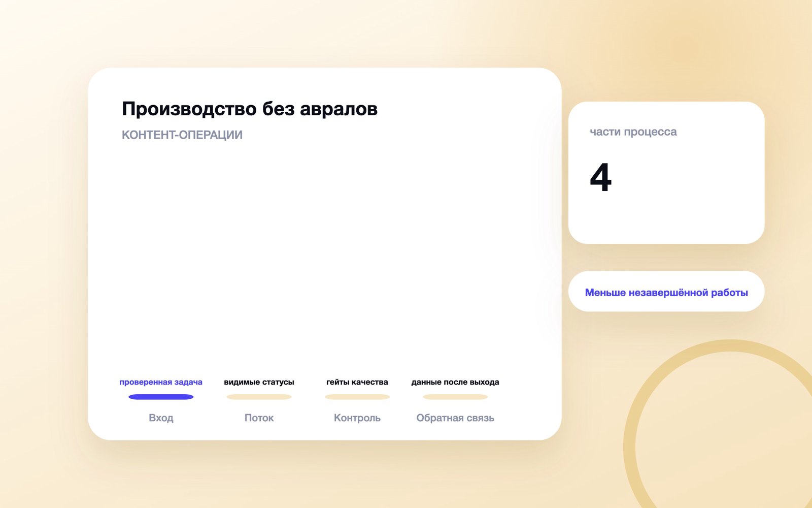The height and width of the screenshot is (508, 812).
Task: Click the 'Вход' caption
Action: (x=161, y=418)
